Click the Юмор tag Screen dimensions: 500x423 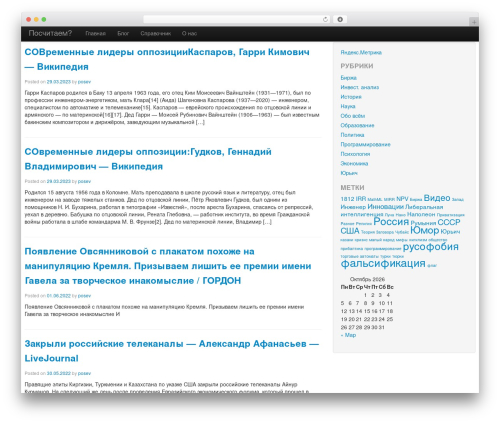(x=424, y=230)
